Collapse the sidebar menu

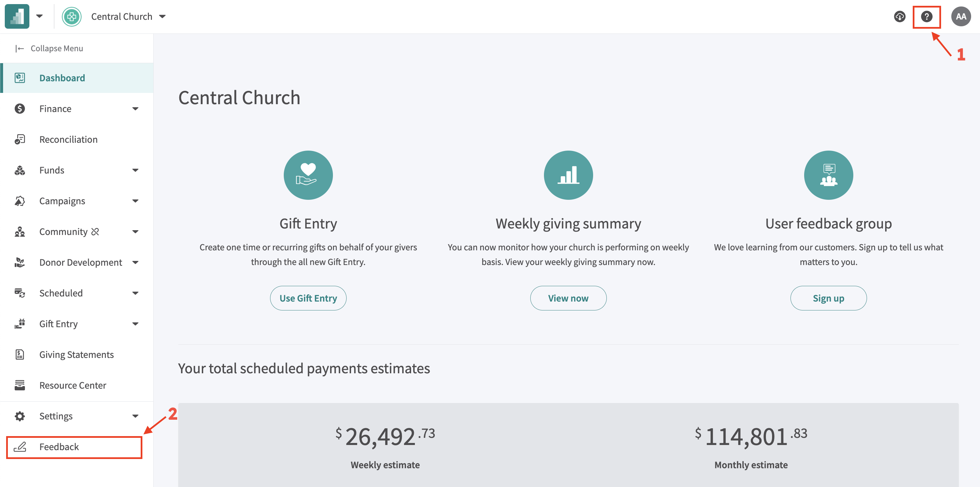(50, 48)
